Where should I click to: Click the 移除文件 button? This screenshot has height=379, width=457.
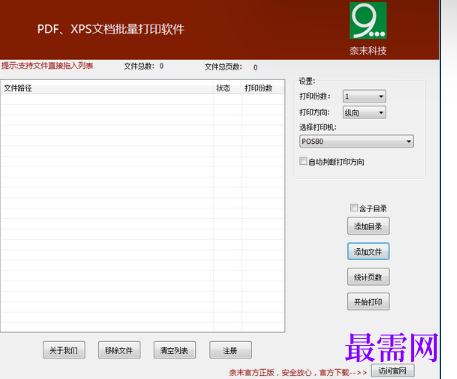[x=119, y=350]
